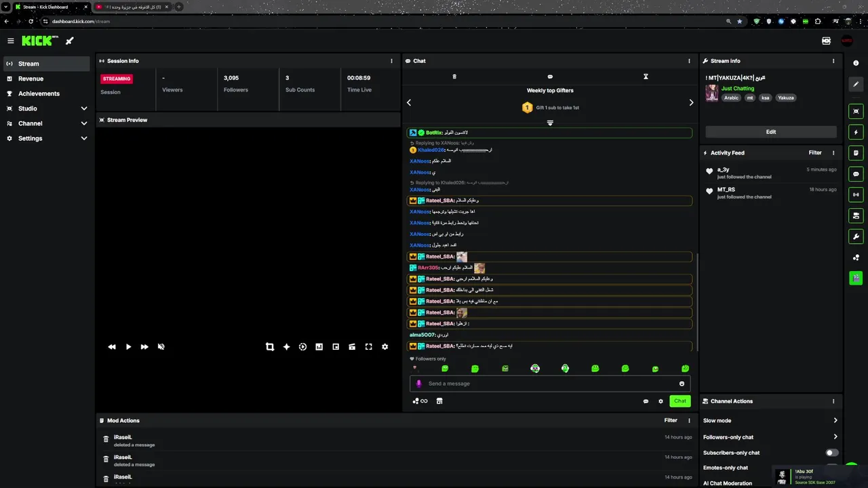Open Session Info three-dot menu
The image size is (868, 488).
(x=391, y=61)
